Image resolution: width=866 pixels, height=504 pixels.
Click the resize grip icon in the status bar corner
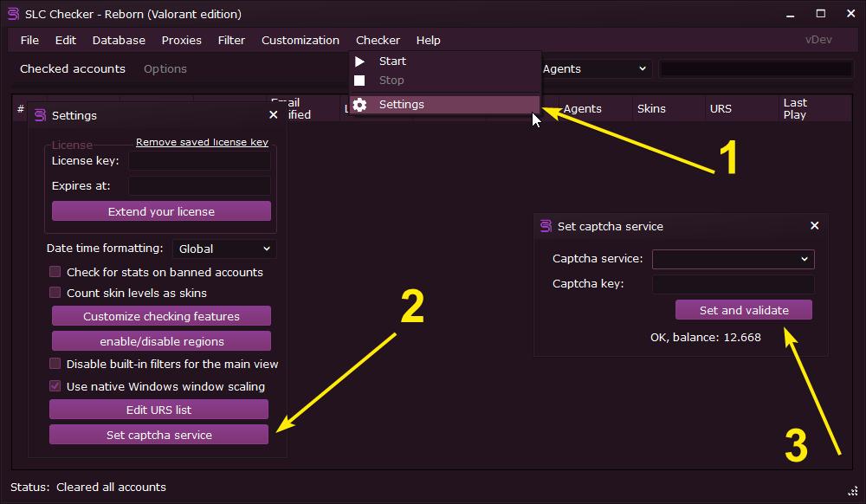point(853,491)
